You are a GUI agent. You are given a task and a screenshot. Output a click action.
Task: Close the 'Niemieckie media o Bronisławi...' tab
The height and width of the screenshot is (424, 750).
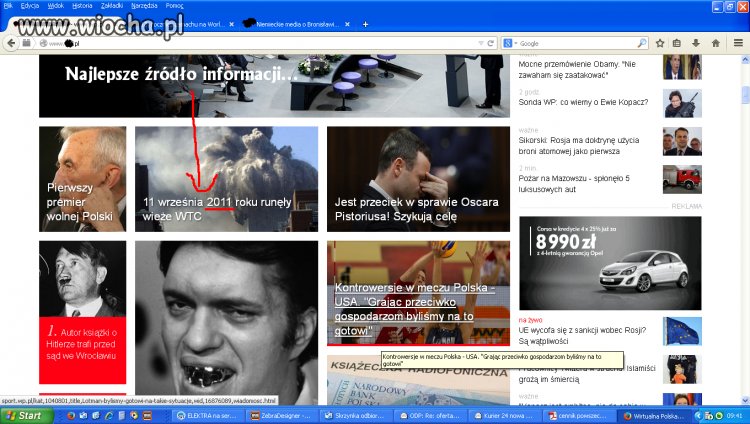pos(347,24)
